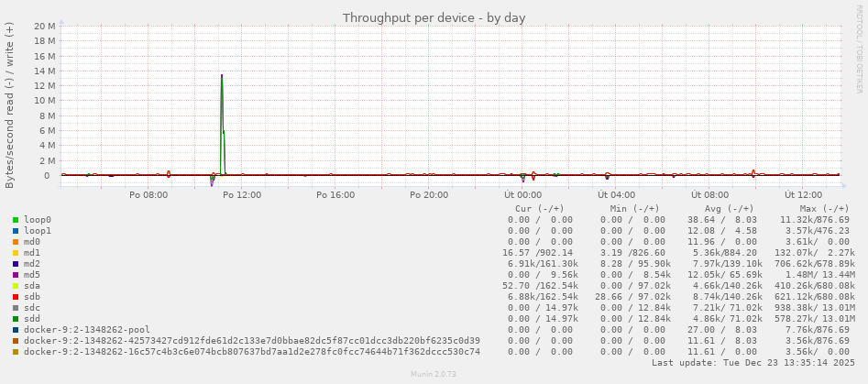Click the Po 16:00 time axis label

pos(335,195)
